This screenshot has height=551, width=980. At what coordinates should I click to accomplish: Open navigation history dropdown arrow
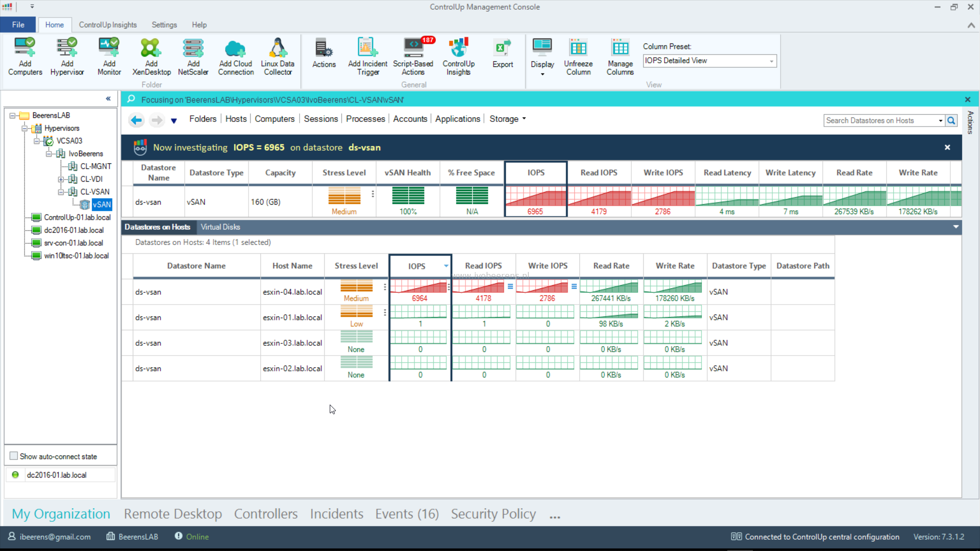(174, 121)
